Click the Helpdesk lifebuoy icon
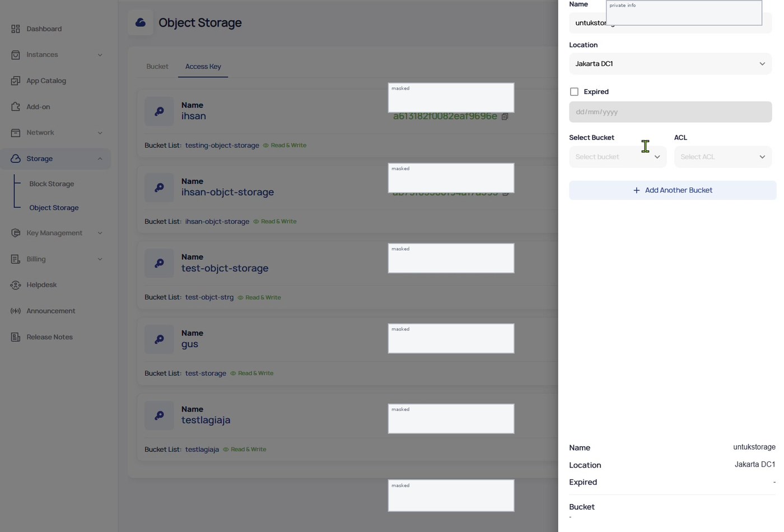 click(16, 285)
